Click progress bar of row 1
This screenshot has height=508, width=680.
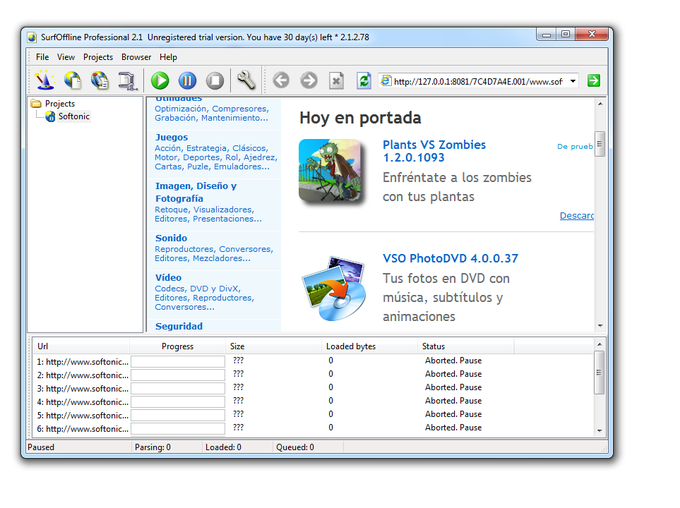point(178,361)
